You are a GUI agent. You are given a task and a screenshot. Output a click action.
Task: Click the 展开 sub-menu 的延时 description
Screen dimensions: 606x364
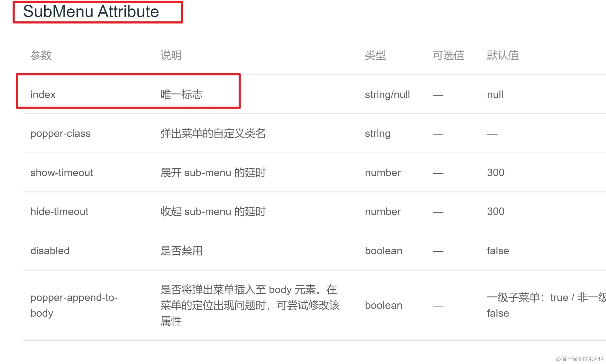(213, 173)
